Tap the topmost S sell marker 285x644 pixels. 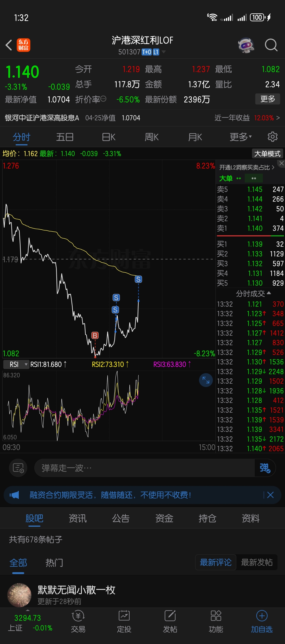(138, 279)
